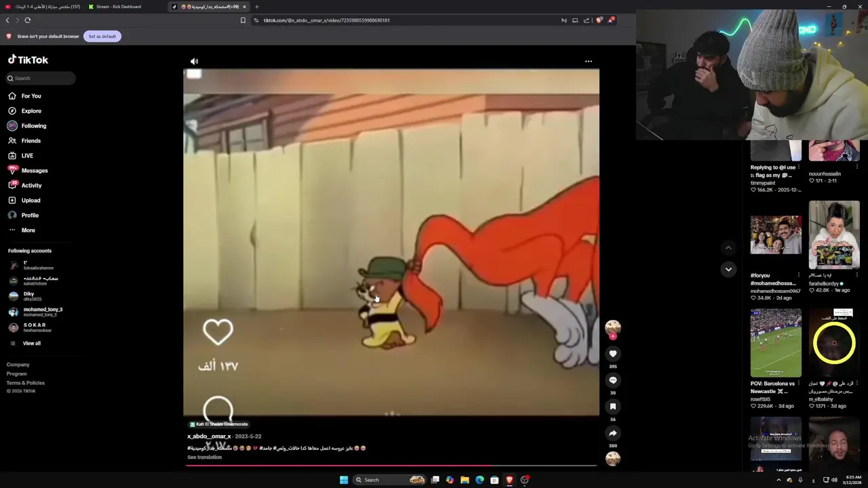Open options dots for Barcelona video
868x488 pixels.
(x=799, y=383)
